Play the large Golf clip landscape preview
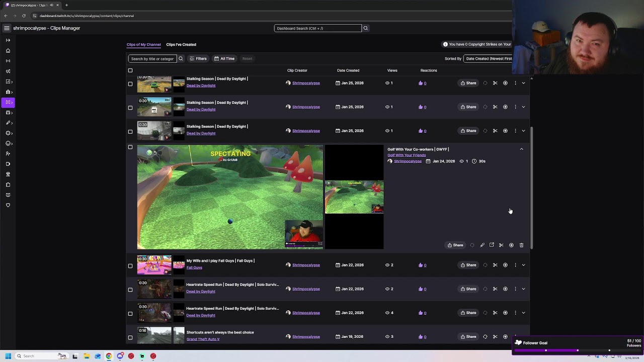Screen dimensions: 644x362 coord(230,197)
